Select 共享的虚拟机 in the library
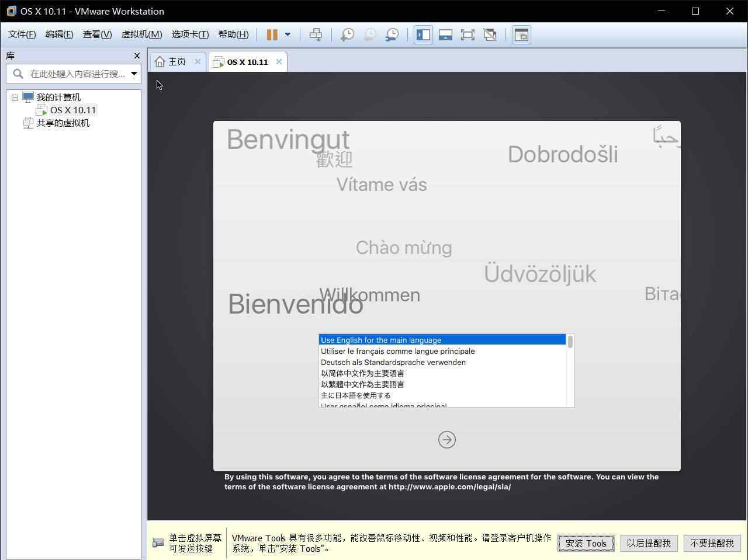748x560 pixels. coord(63,123)
